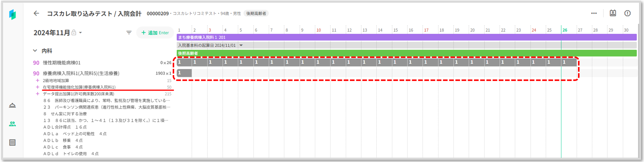Click the 追加 Enter button
The width and height of the screenshot is (644, 162).
click(x=155, y=33)
